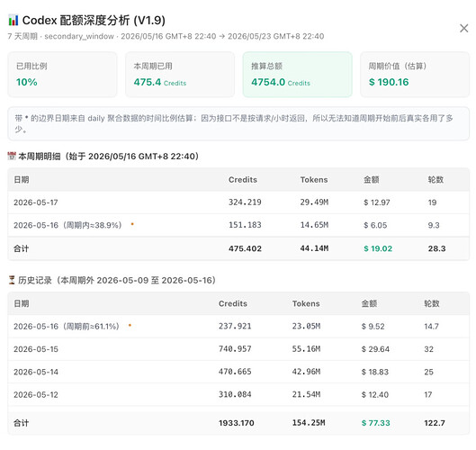The width and height of the screenshot is (476, 450).
Task: Click Credits value 324.219
Action: click(245, 202)
